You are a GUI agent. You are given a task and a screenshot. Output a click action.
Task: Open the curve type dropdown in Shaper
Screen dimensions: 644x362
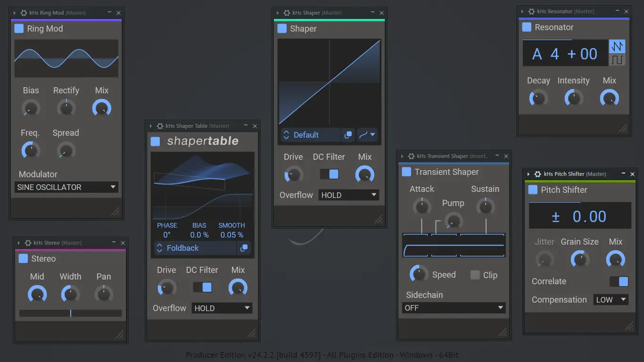click(367, 135)
